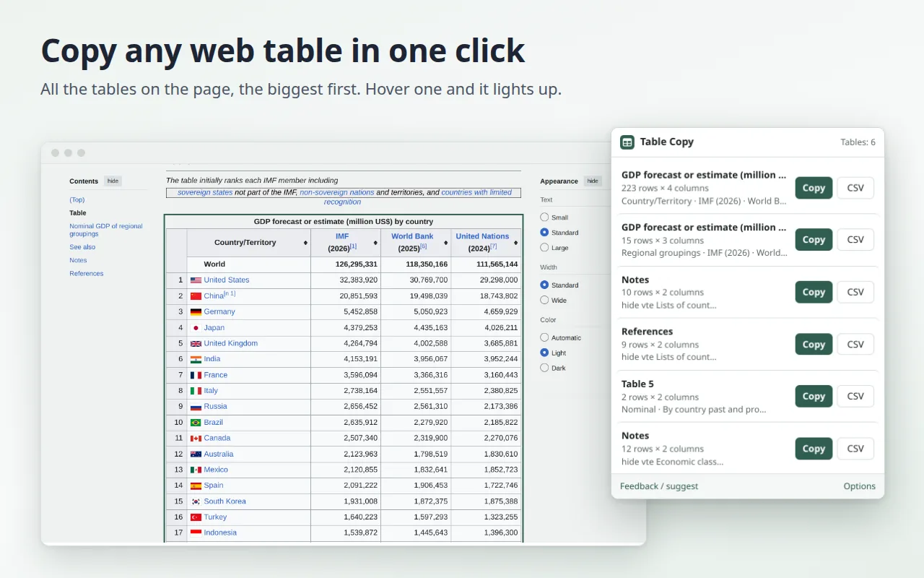
Task: Copy the References table
Action: click(x=814, y=344)
